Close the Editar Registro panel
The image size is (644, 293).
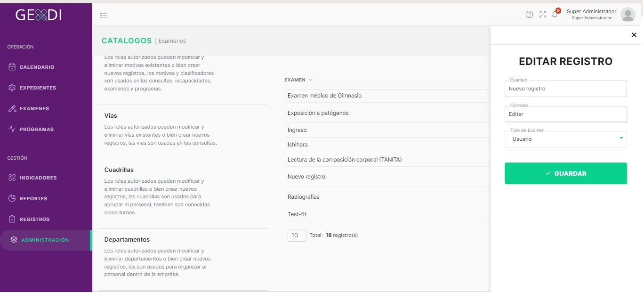coord(634,35)
